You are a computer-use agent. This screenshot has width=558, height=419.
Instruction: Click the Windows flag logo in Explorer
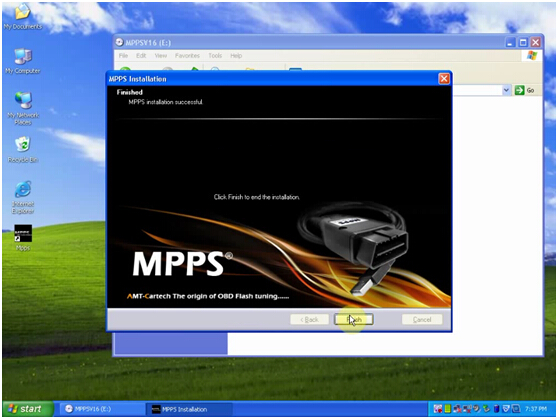point(532,56)
